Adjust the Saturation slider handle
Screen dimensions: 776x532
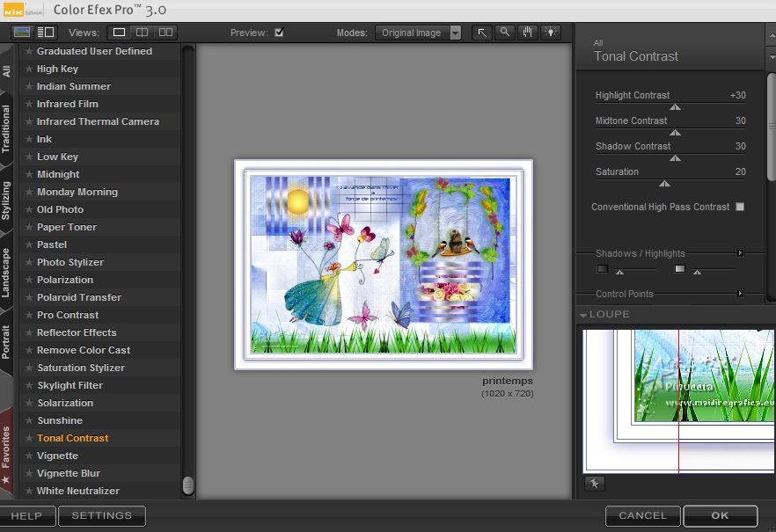[664, 184]
